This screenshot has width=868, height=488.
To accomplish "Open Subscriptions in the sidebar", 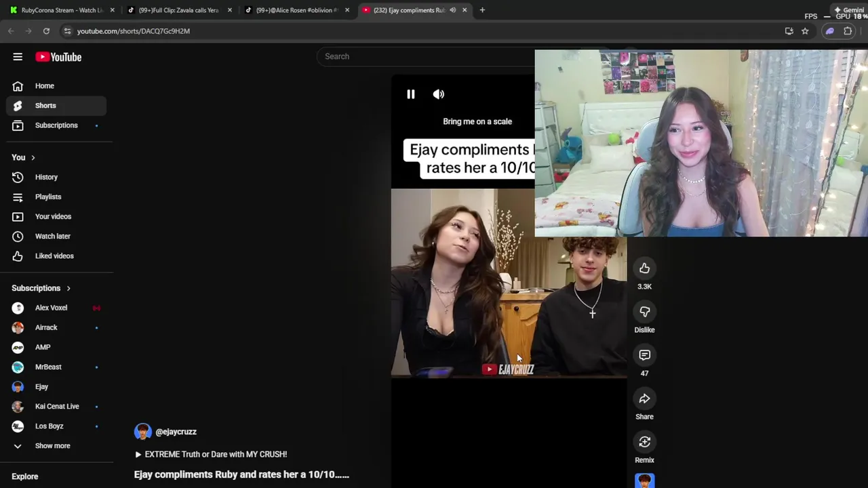I will pos(56,125).
